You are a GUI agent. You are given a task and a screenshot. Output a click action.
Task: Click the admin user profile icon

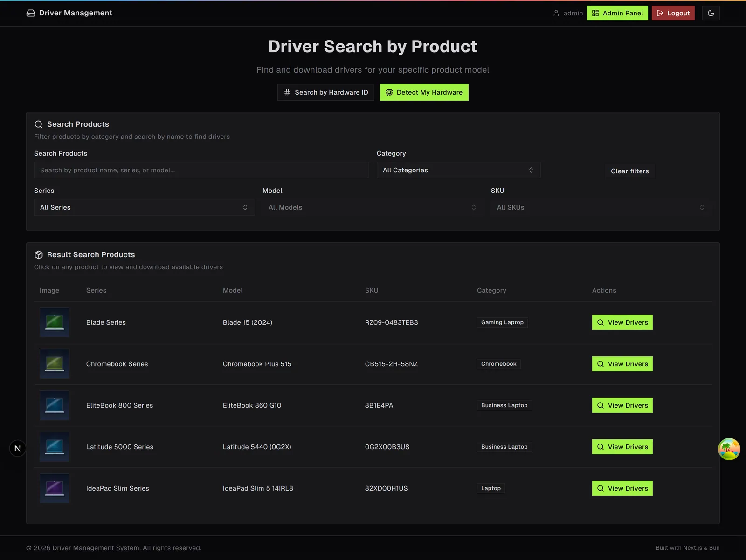pyautogui.click(x=556, y=13)
